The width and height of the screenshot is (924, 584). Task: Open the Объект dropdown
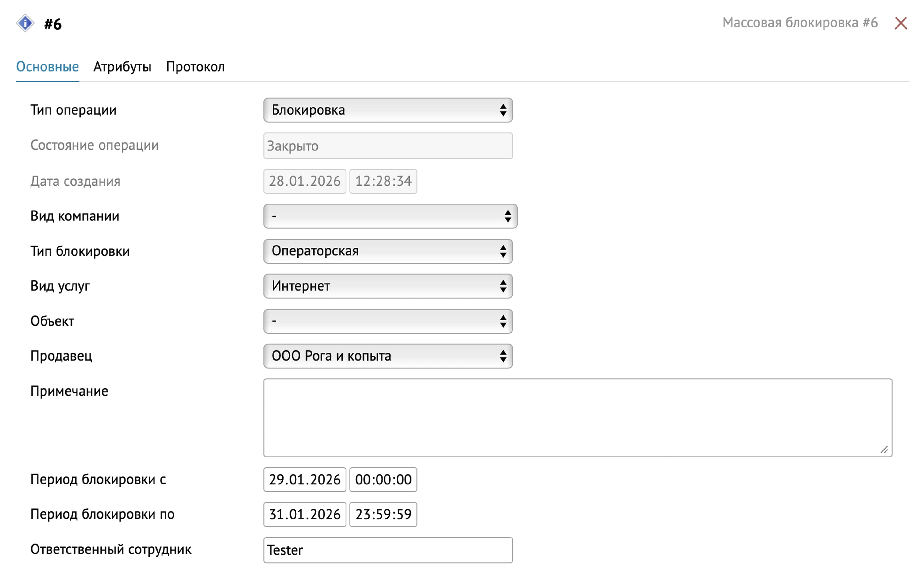click(x=388, y=321)
